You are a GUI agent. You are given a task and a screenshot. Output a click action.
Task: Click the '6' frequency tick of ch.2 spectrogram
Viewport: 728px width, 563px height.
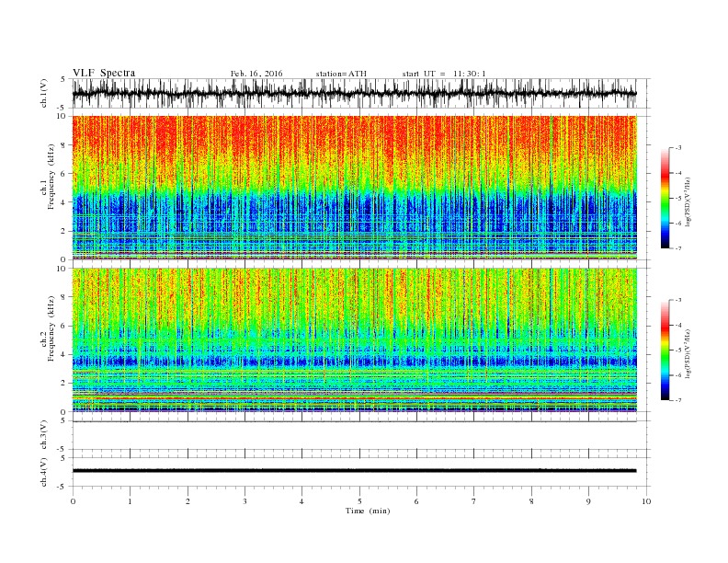click(63, 326)
